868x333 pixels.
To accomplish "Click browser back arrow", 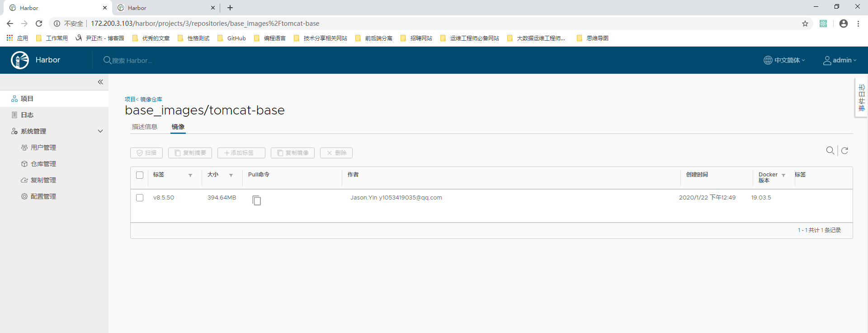I will [10, 24].
